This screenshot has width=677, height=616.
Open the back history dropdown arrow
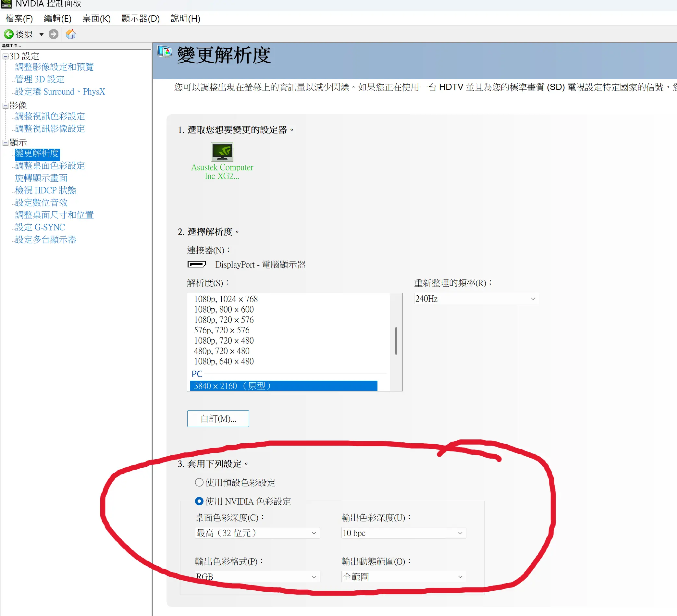(41, 34)
